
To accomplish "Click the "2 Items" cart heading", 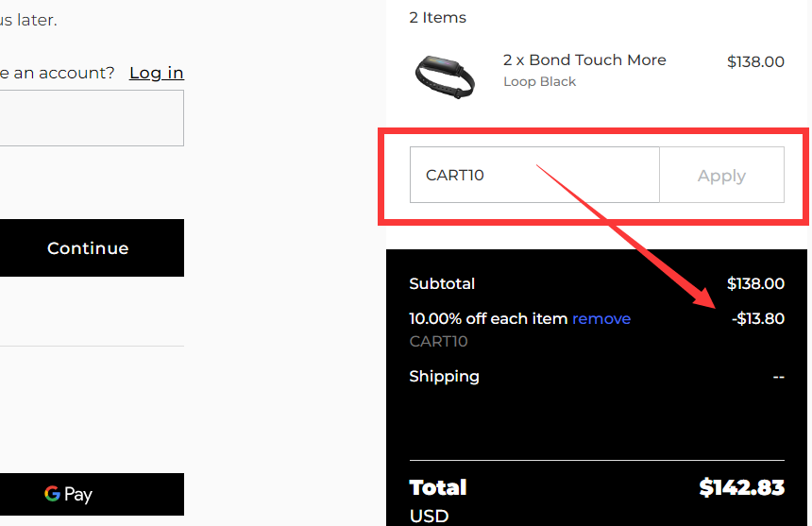I will [x=437, y=17].
